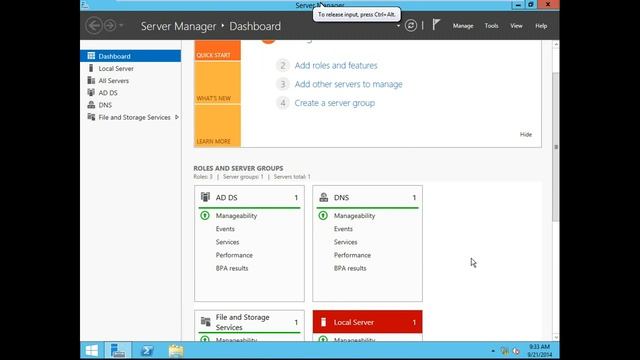The width and height of the screenshot is (640, 360).
Task: Open Performance in DNS tile
Action: click(x=352, y=255)
